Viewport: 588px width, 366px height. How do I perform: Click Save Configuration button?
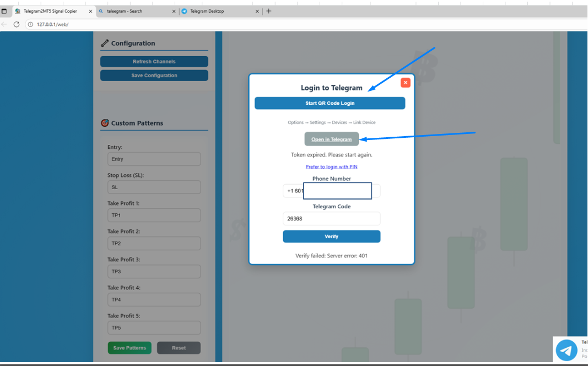pyautogui.click(x=154, y=76)
